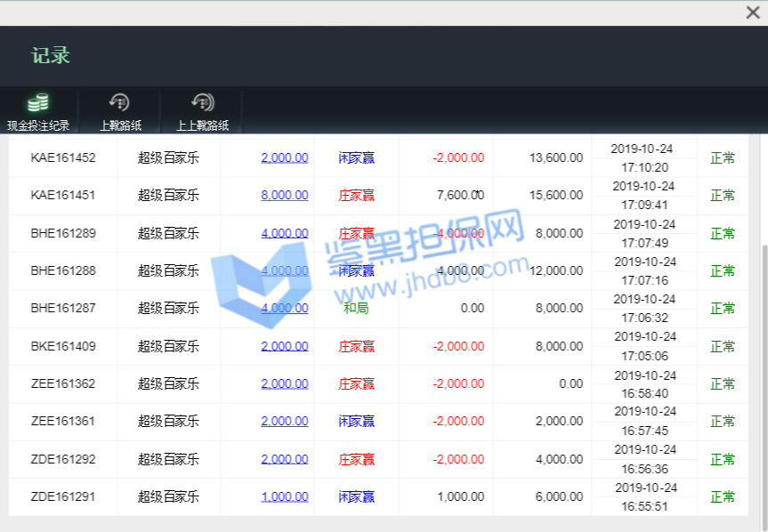Screen dimensions: 768x532
Task: Open 1,000.00 bet link for ZDE161291
Action: 285,496
